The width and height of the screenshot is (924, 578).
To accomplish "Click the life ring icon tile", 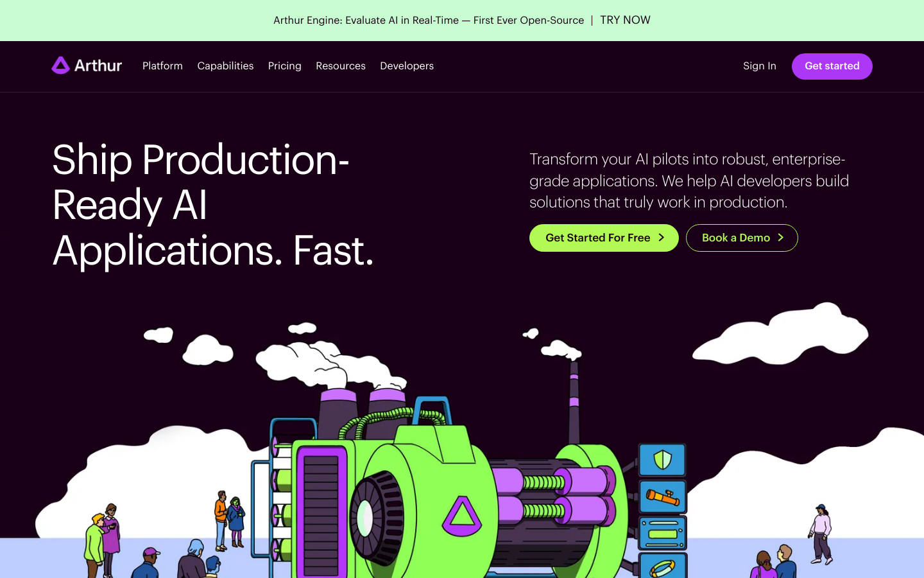I will pyautogui.click(x=663, y=566).
